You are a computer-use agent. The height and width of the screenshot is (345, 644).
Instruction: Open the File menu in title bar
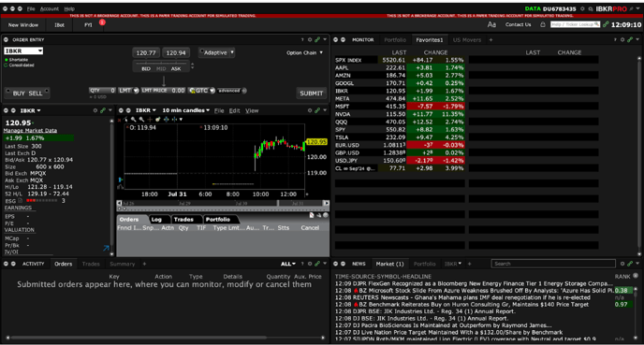click(x=31, y=8)
